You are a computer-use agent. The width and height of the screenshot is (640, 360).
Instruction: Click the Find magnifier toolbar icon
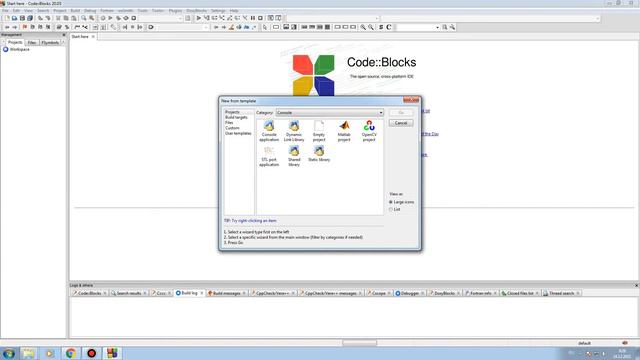84,18
